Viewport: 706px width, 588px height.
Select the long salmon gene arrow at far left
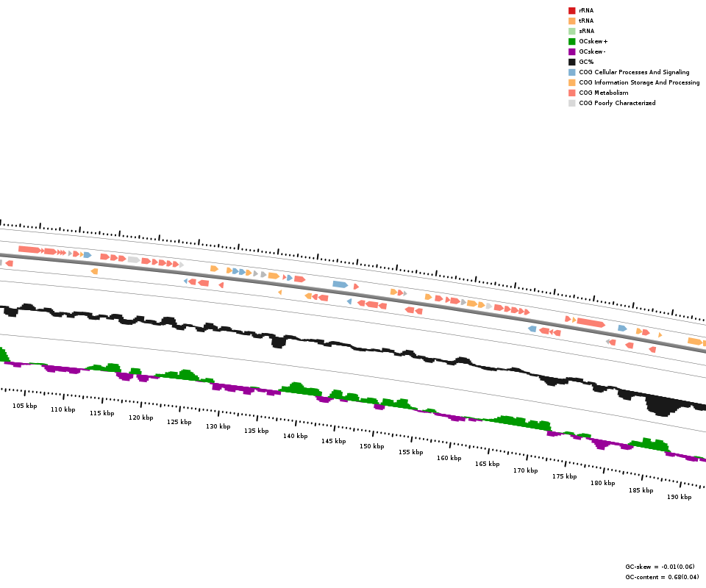(x=29, y=250)
